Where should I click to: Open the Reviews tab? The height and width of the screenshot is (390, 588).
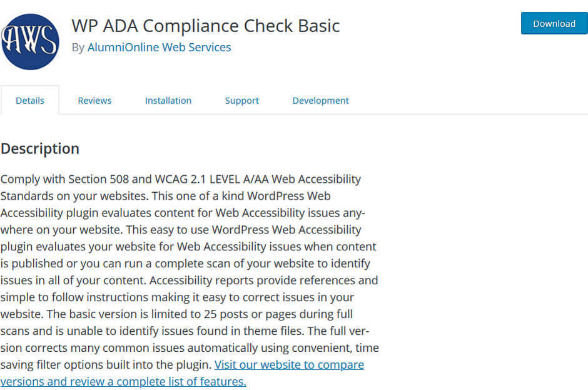pos(94,101)
